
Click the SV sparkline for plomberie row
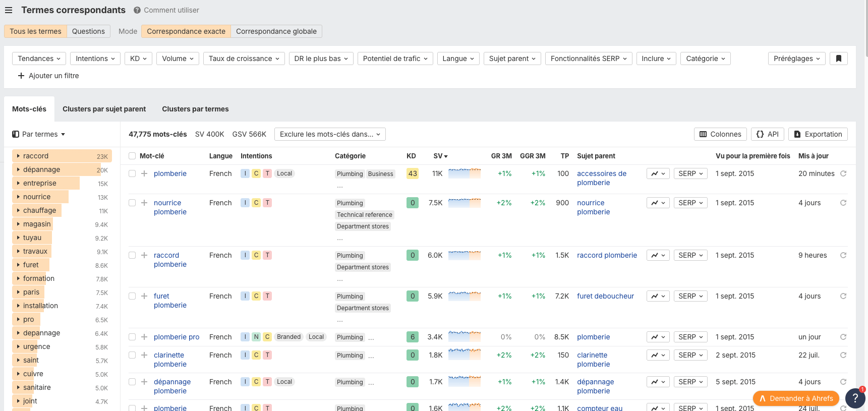pos(465,173)
